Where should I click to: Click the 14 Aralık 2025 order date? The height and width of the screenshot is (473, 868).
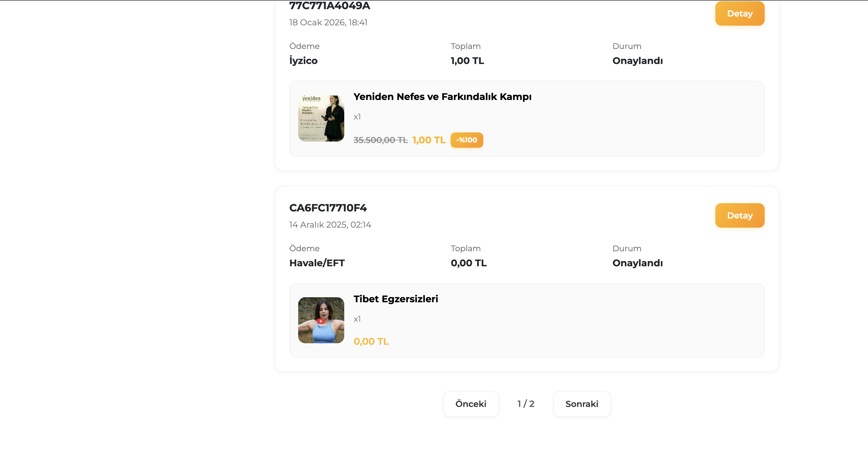pyautogui.click(x=330, y=224)
